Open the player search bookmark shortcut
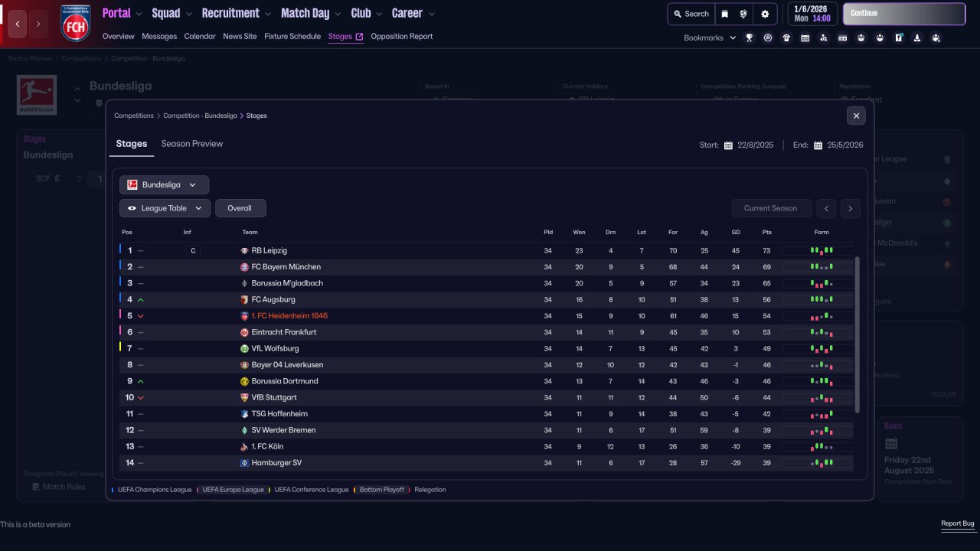This screenshot has height=551, width=980. [824, 37]
